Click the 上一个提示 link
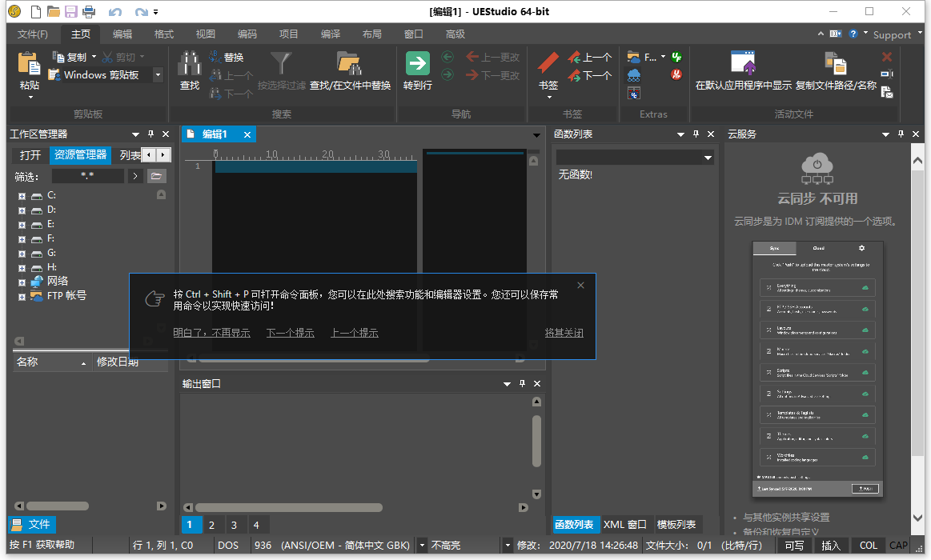Screen dimensions: 931x560 (354, 333)
